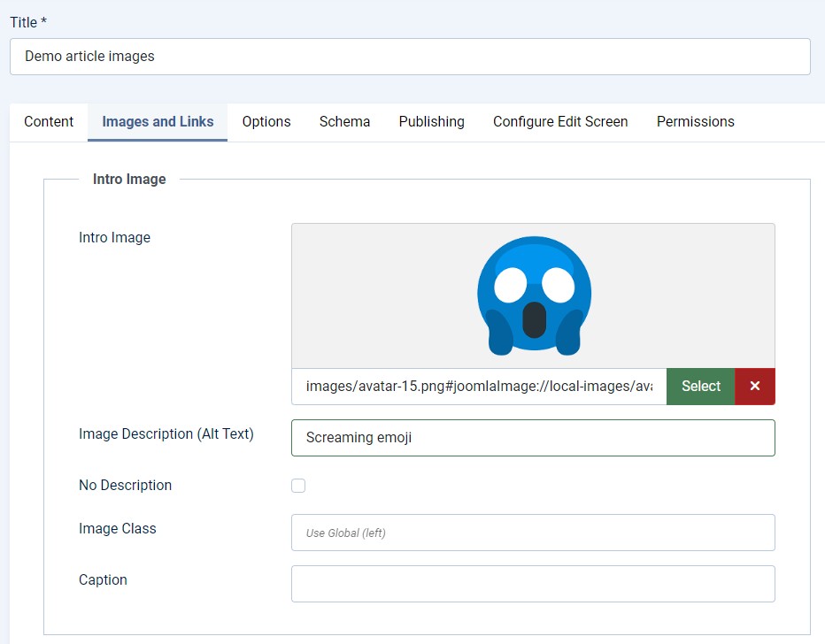Click the Caption label text
Viewport: 825px width, 644px height.
point(103,580)
